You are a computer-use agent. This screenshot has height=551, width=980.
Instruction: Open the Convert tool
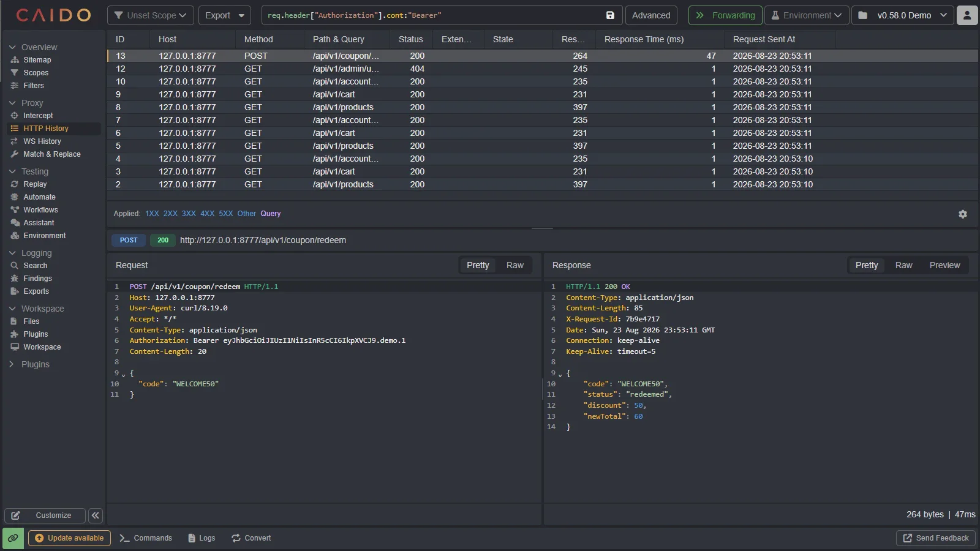[x=251, y=538]
